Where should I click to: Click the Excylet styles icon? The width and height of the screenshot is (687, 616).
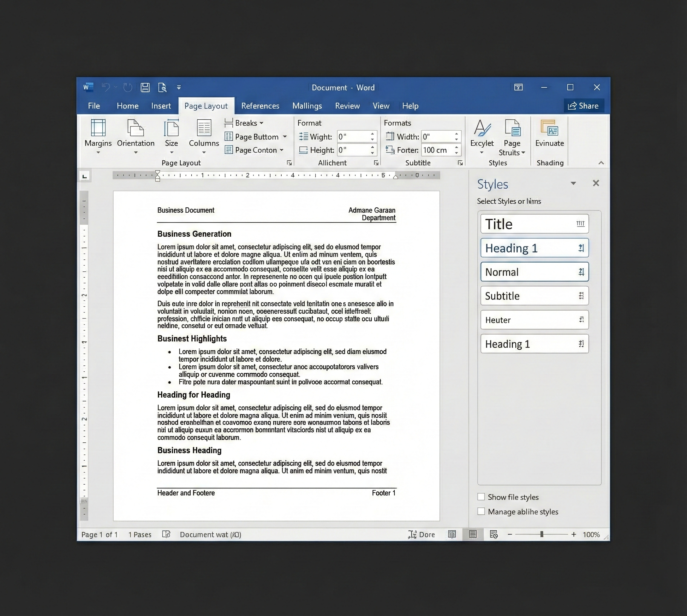pyautogui.click(x=481, y=129)
